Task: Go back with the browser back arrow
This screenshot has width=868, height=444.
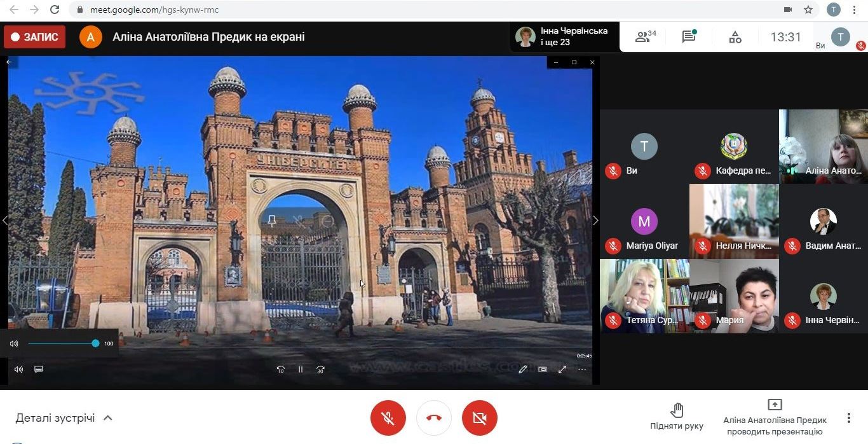Action: coord(13,10)
